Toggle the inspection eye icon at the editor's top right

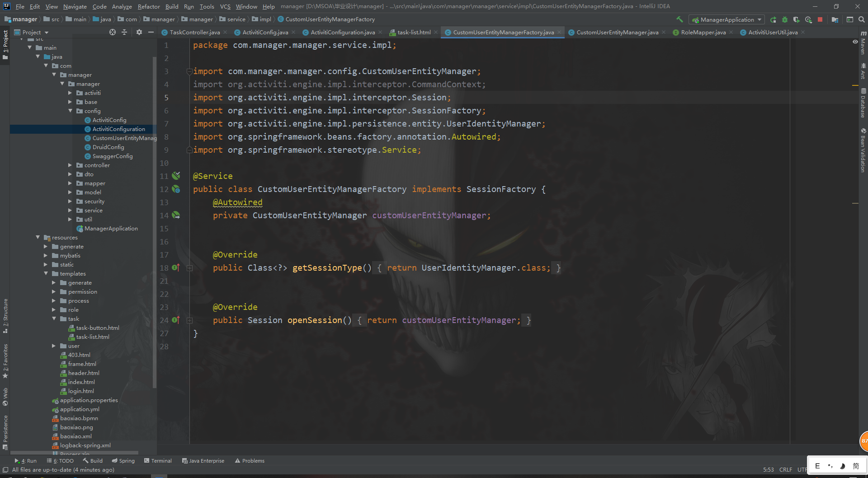pos(855,42)
